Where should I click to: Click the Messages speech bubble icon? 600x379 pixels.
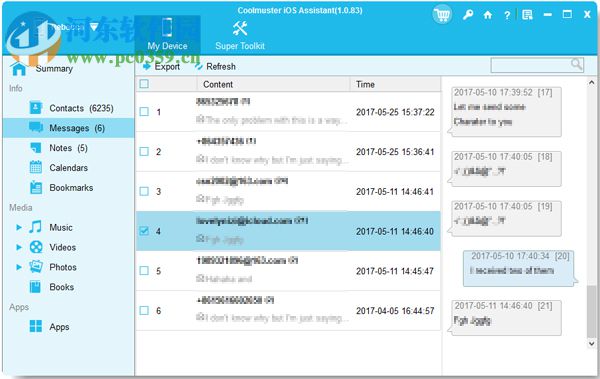tap(36, 127)
